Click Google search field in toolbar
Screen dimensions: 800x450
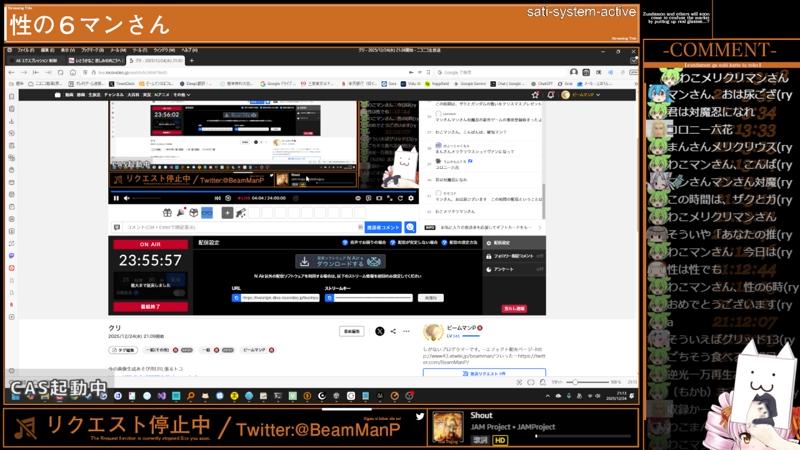[x=500, y=72]
